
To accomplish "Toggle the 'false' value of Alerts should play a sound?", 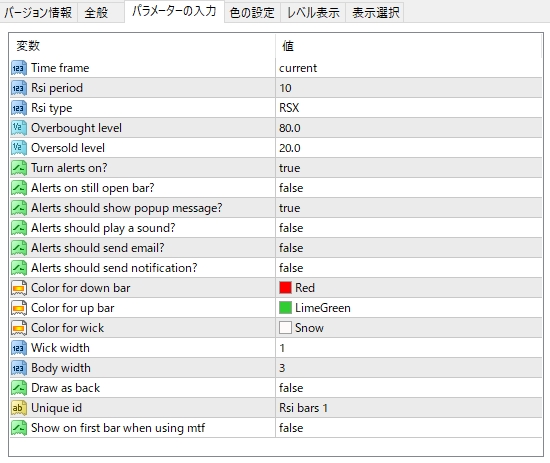I will click(x=409, y=228).
